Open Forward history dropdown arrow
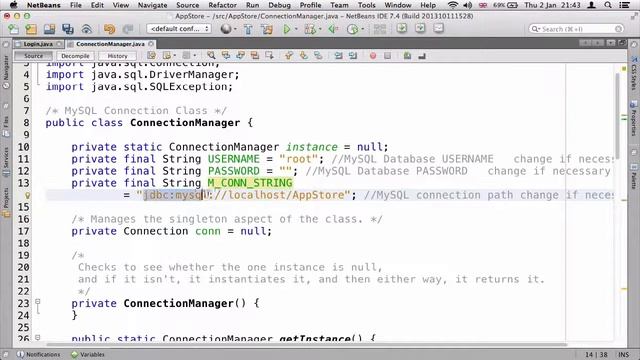 [194, 56]
